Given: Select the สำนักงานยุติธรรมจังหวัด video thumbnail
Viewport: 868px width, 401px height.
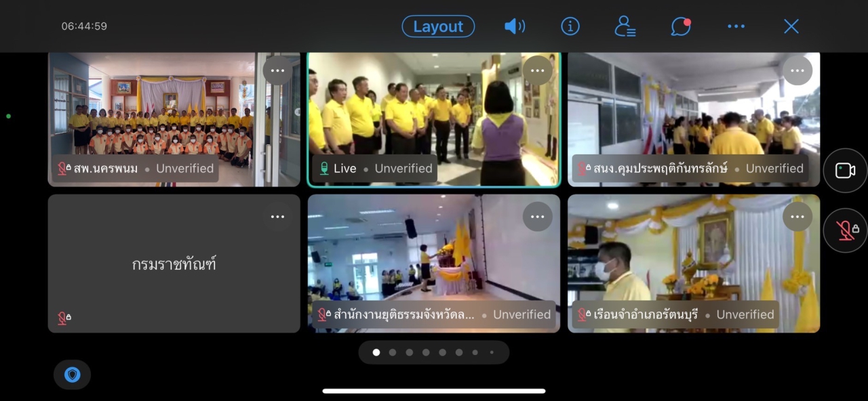Looking at the screenshot, I should coord(434,263).
